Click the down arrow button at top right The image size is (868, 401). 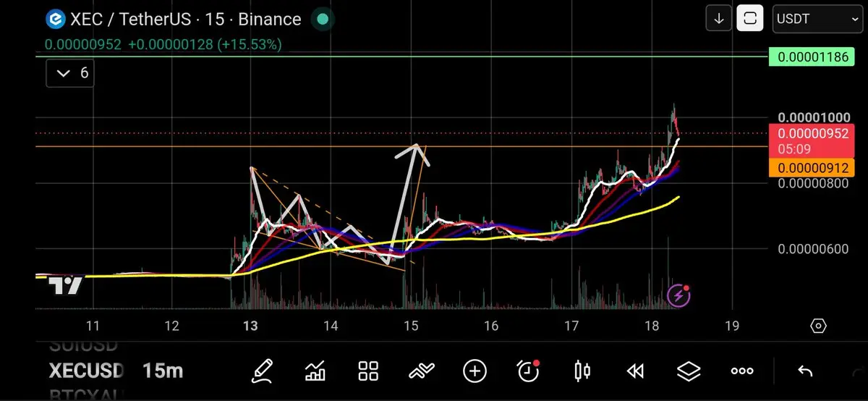pyautogui.click(x=718, y=19)
